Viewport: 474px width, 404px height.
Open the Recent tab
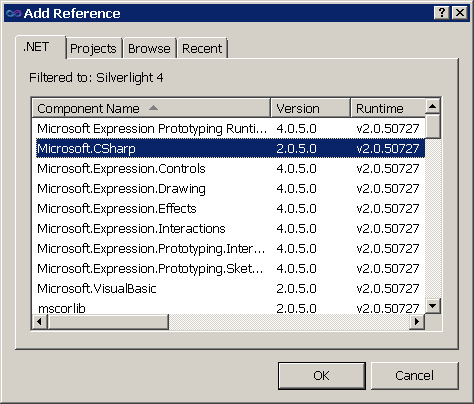point(202,49)
